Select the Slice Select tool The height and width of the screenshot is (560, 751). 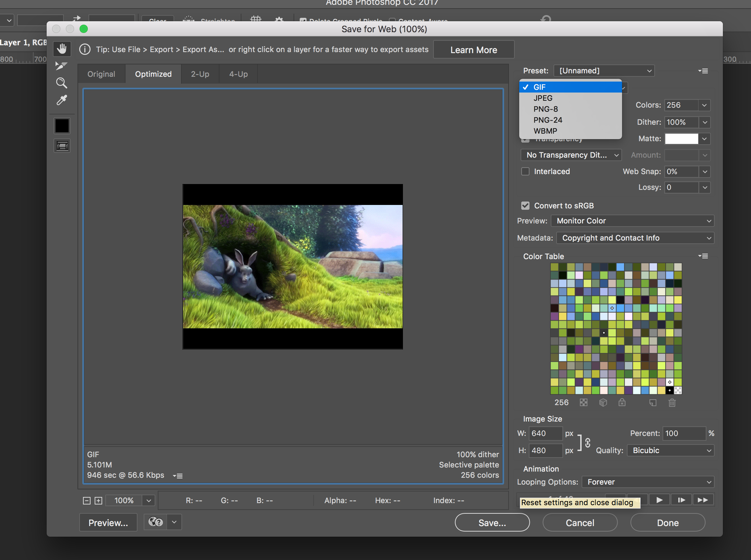coord(61,66)
